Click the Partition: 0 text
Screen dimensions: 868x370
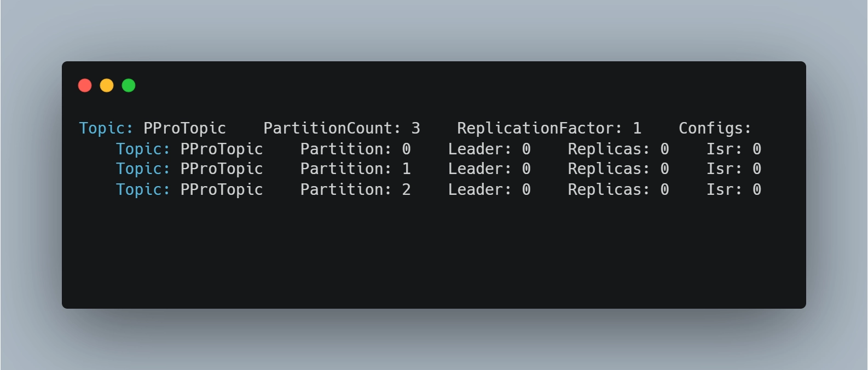pyautogui.click(x=355, y=149)
